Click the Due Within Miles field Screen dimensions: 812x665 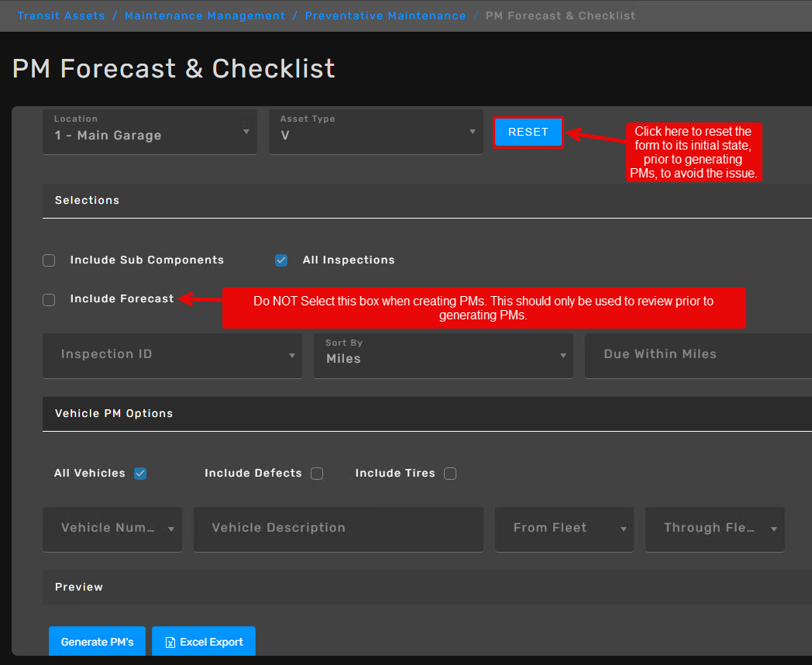pyautogui.click(x=697, y=355)
